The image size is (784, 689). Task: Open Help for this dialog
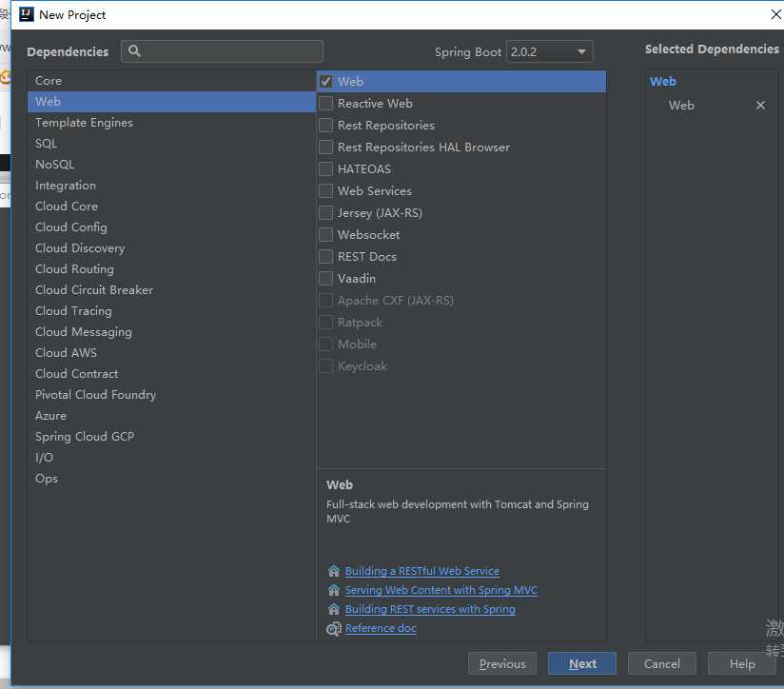pyautogui.click(x=742, y=663)
